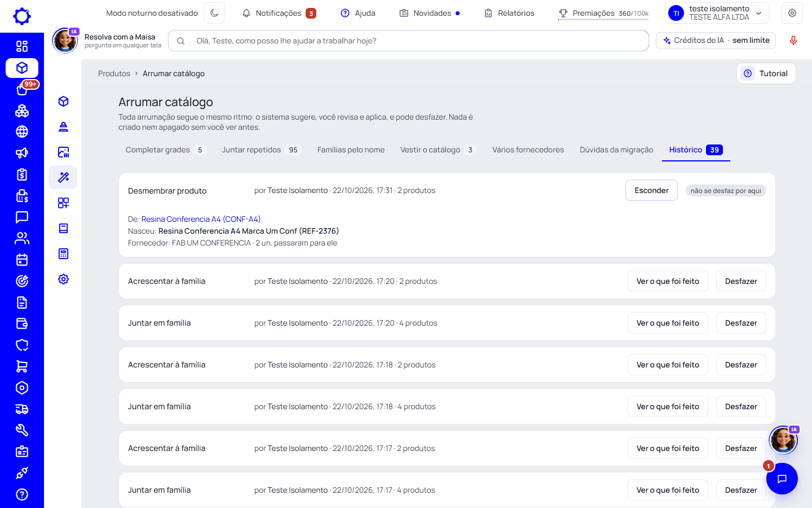
Task: Click the chat bubble icon in the blue sidebar
Action: [x=22, y=217]
